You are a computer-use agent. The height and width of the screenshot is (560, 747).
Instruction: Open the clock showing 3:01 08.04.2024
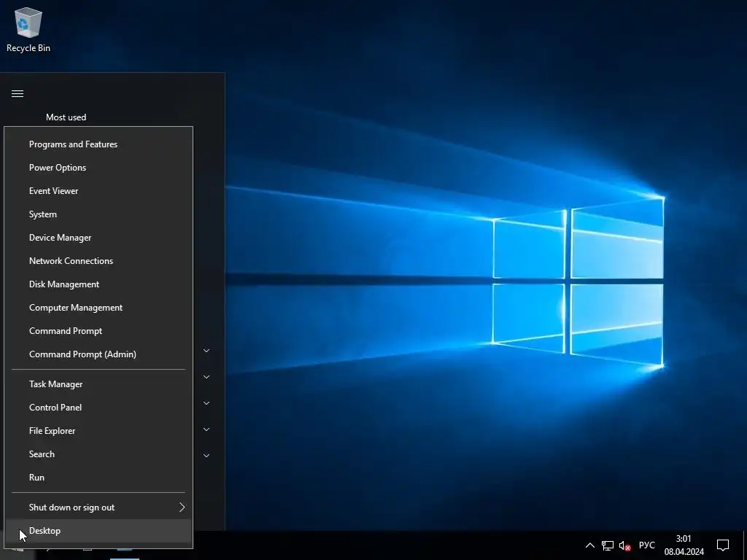[684, 545]
